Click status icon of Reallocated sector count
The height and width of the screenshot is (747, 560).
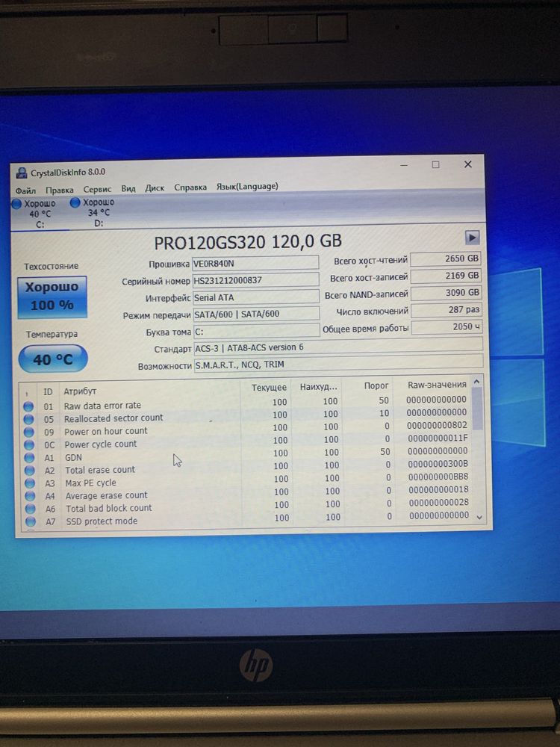pyautogui.click(x=29, y=419)
